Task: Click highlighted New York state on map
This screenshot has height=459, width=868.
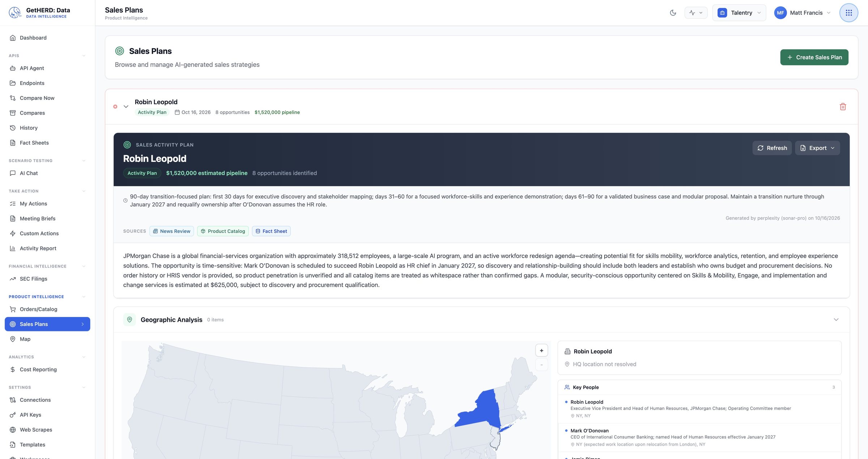Action: point(483,411)
